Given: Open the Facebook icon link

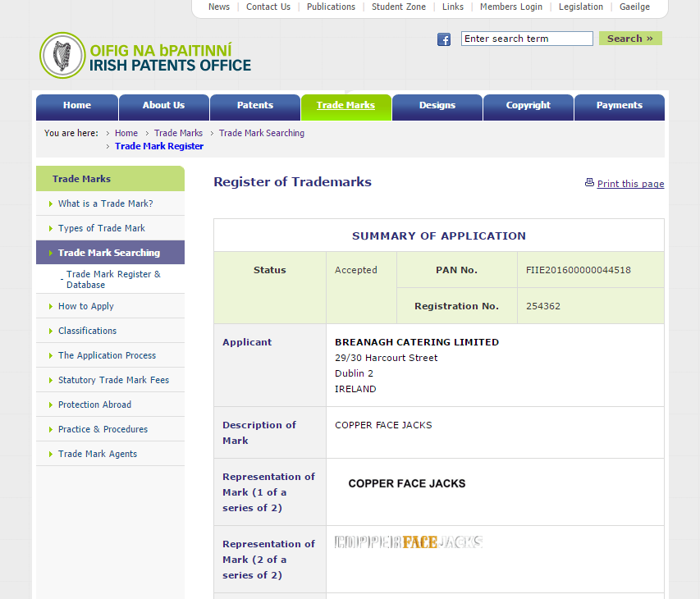Looking at the screenshot, I should click(x=444, y=39).
